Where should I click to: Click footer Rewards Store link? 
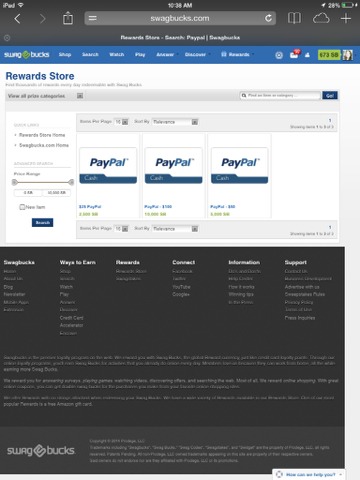[x=131, y=271]
